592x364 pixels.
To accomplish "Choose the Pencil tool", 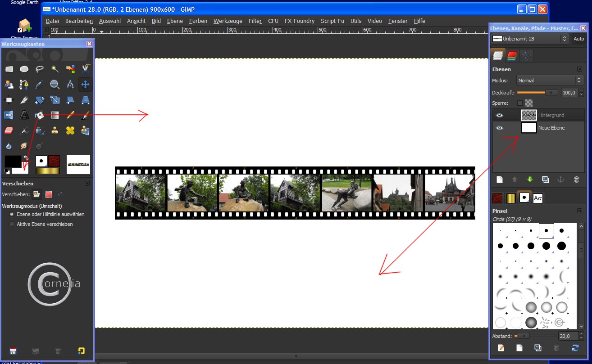I will tap(70, 115).
